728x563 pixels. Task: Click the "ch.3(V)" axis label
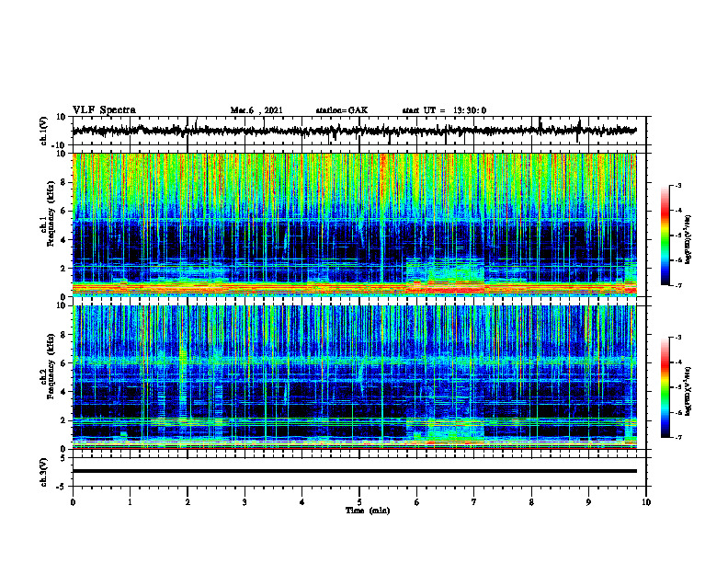coord(44,472)
